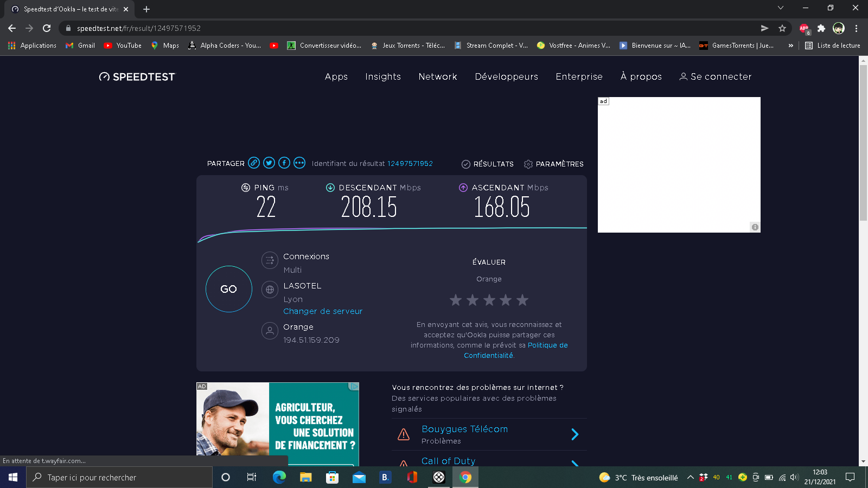Open RÉSULTATS history

[x=488, y=164]
